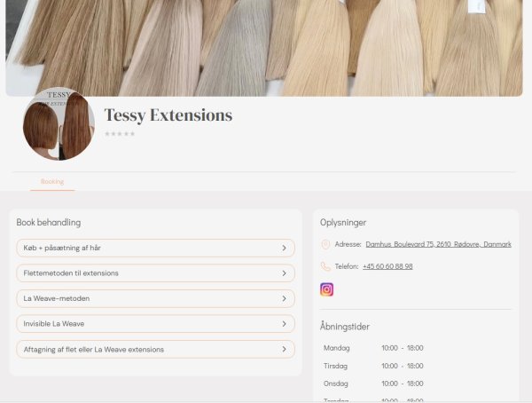Expand chevron on La Weave-metoden row

(x=284, y=298)
